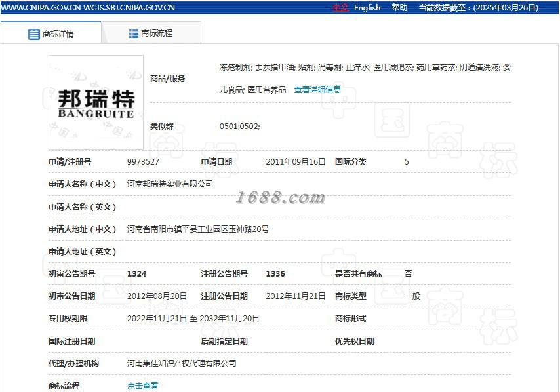This screenshot has height=392, width=560.
Task: Click registration announcement date 2012年11月21日
Action: tap(296, 296)
